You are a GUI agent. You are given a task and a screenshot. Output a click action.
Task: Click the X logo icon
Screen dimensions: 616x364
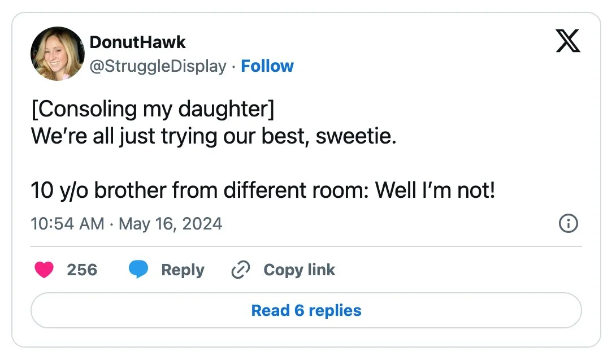coord(567,41)
